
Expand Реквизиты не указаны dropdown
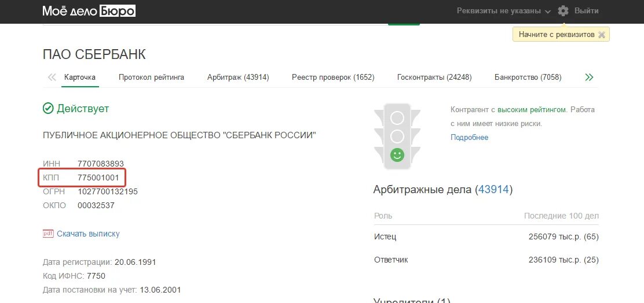point(503,11)
